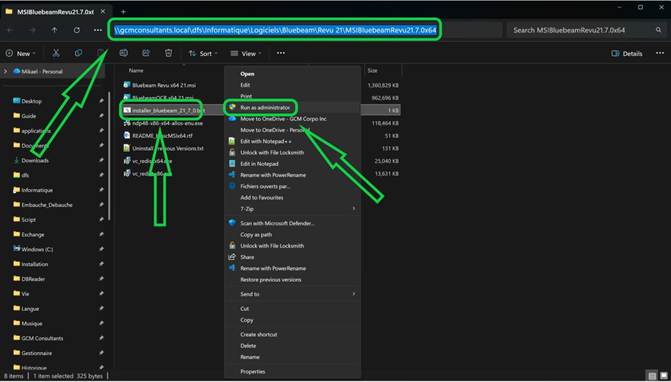
Task: Click the Downloads arrow icon in sidebar
Action: (x=17, y=160)
